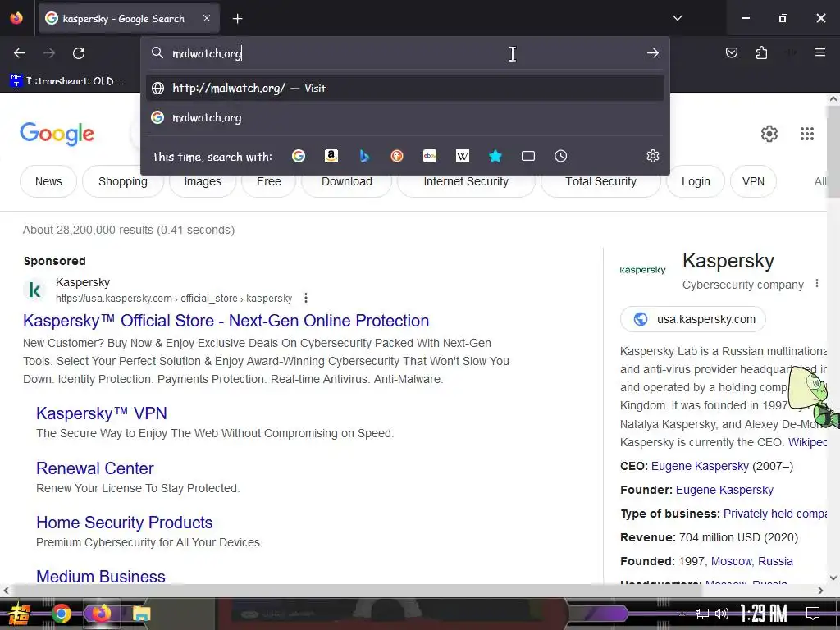Open ad options dots beside kaspersky URL
Screen dimensions: 840x630
(306, 298)
